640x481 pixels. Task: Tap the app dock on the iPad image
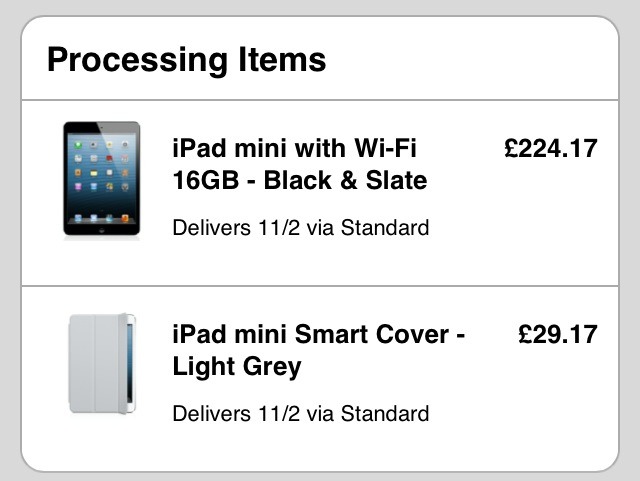tap(102, 217)
